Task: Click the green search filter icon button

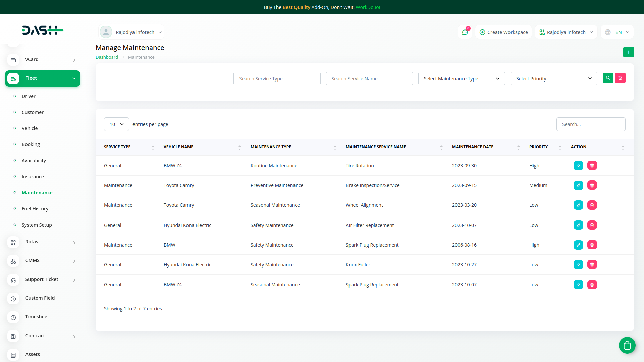Action: 608,78
